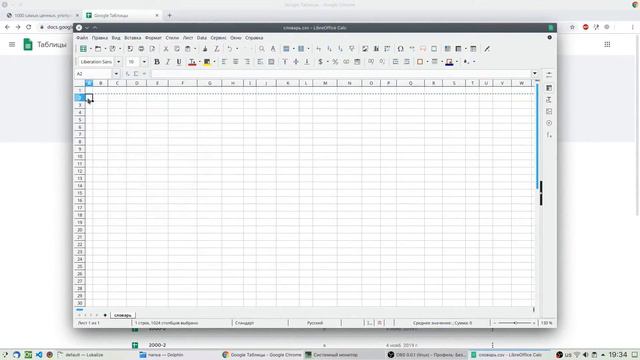Click the Print icon in Calc toolbar
640x360 pixels.
[141, 49]
